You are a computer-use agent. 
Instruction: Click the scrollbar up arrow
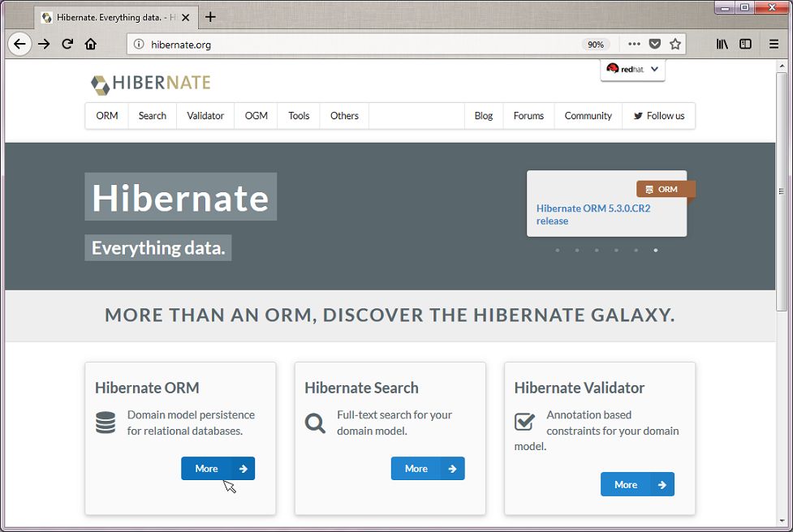pyautogui.click(x=782, y=66)
